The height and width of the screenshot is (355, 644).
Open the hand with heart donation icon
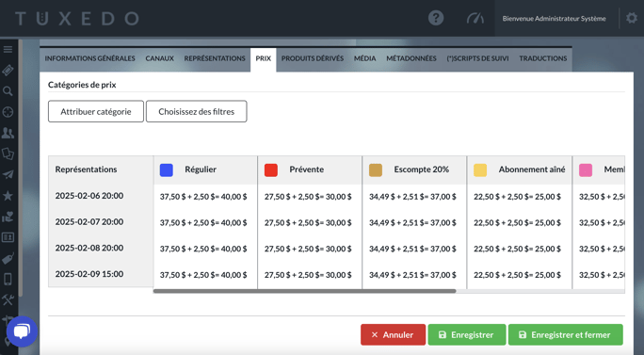(x=8, y=217)
